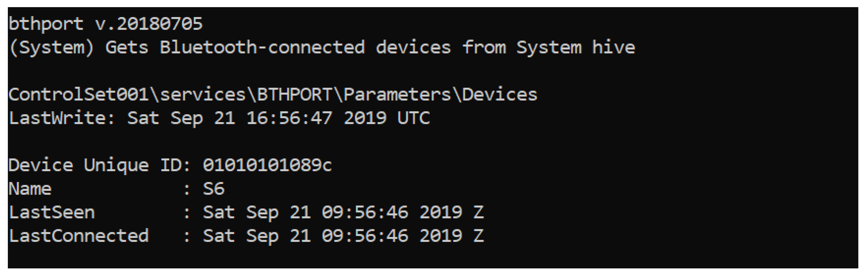Click the 'bthport' plugin name text
This screenshot has width=868, height=276.
(45, 24)
